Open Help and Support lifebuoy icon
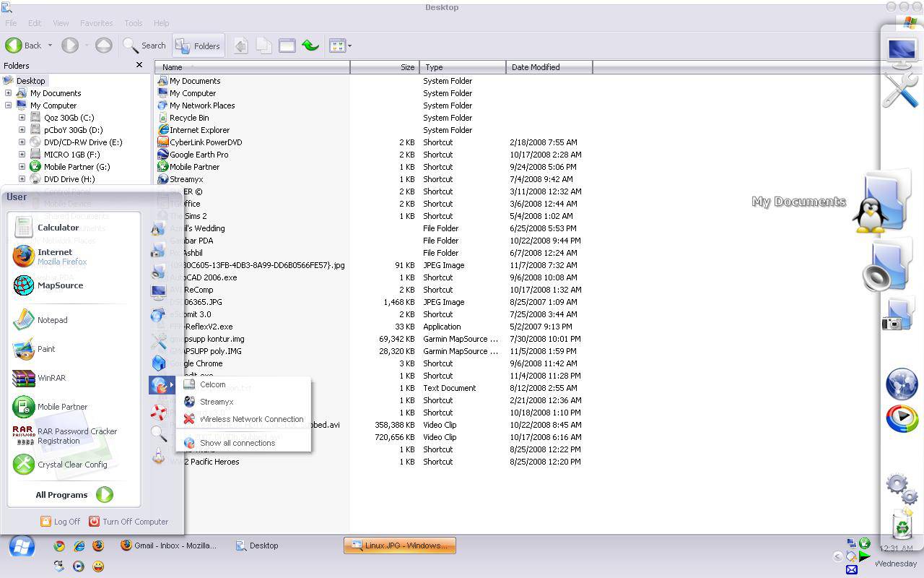This screenshot has height=578, width=924. point(159,412)
